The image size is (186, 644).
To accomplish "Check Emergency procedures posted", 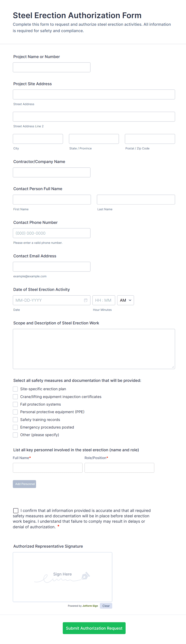I will (x=15, y=427).
